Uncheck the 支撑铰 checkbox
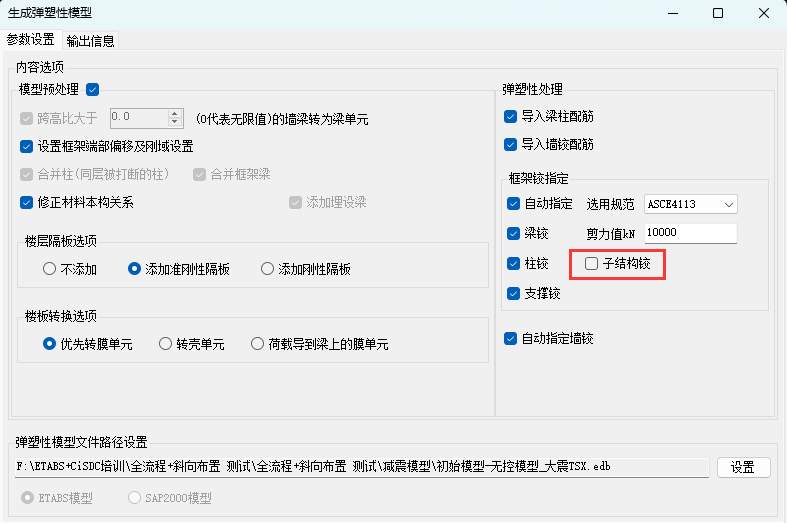The height and width of the screenshot is (523, 787). (514, 294)
